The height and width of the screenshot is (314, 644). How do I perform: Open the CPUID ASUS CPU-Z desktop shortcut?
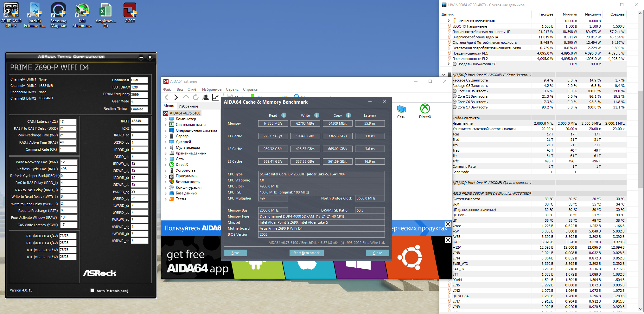point(11,15)
